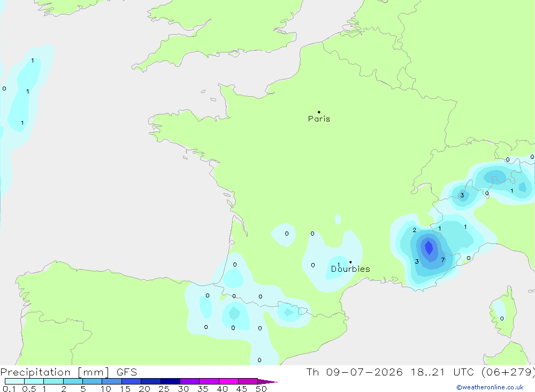Pick the 5–10 mm legend swatch
Image resolution: width=535 pixels, height=392 pixels.
(93, 381)
